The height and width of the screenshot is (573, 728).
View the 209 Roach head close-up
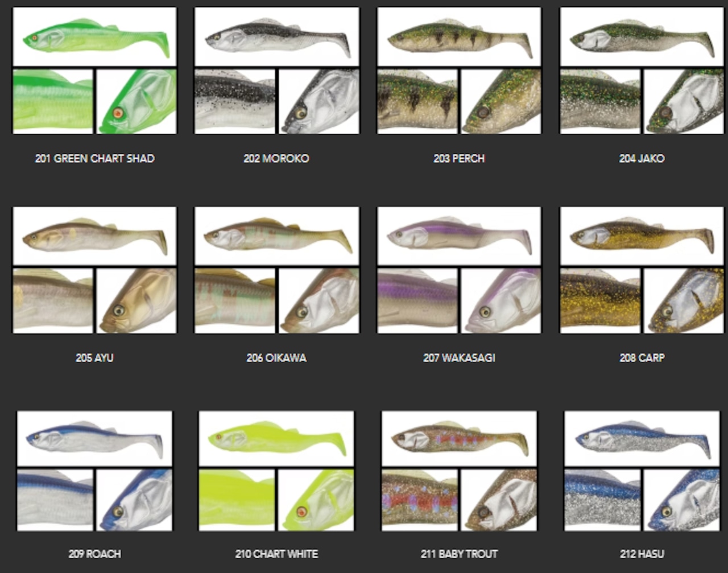click(134, 500)
